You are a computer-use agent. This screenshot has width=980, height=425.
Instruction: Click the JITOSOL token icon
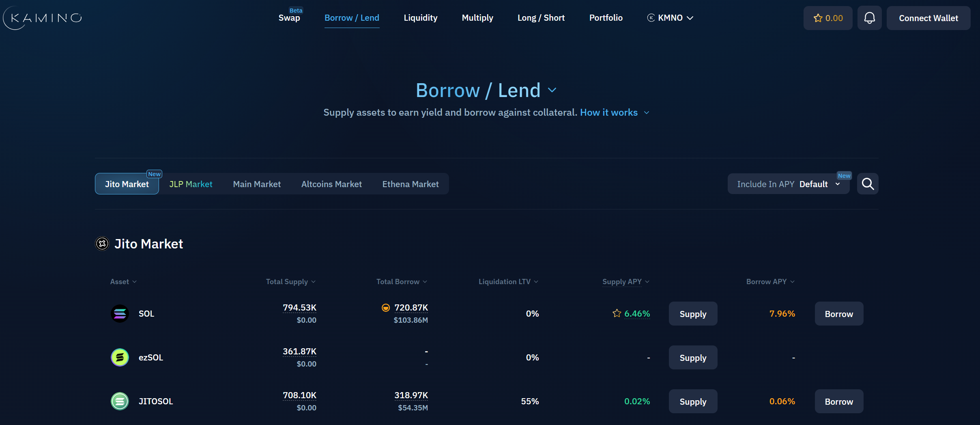tap(120, 401)
